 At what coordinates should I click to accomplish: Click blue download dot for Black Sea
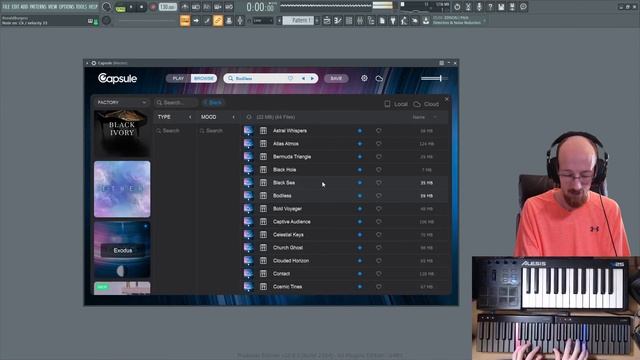point(360,183)
